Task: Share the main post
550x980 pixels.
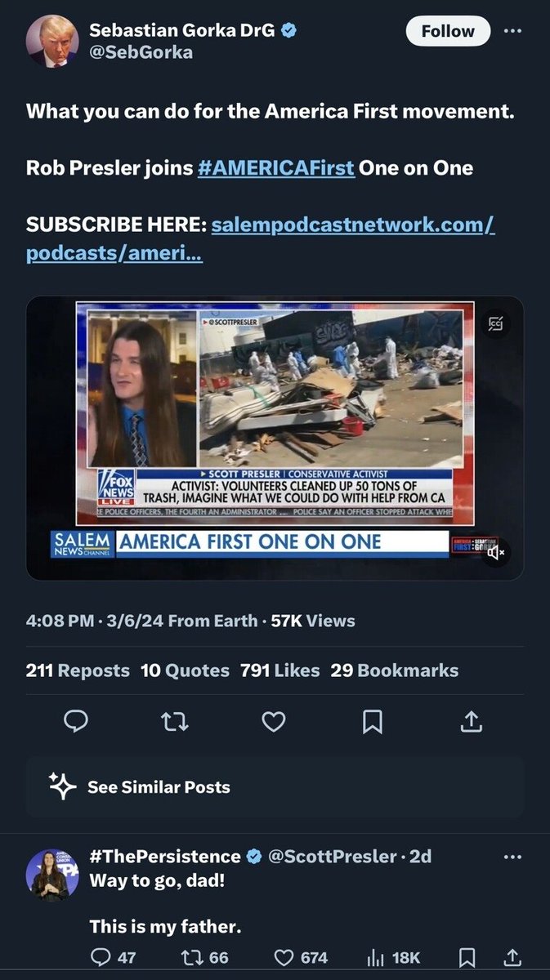Action: click(x=473, y=721)
